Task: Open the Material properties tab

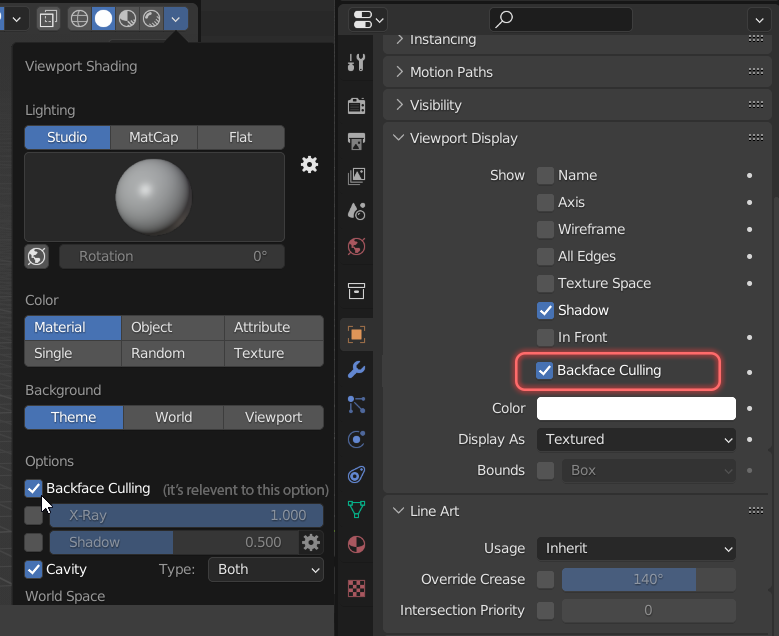Action: point(357,545)
